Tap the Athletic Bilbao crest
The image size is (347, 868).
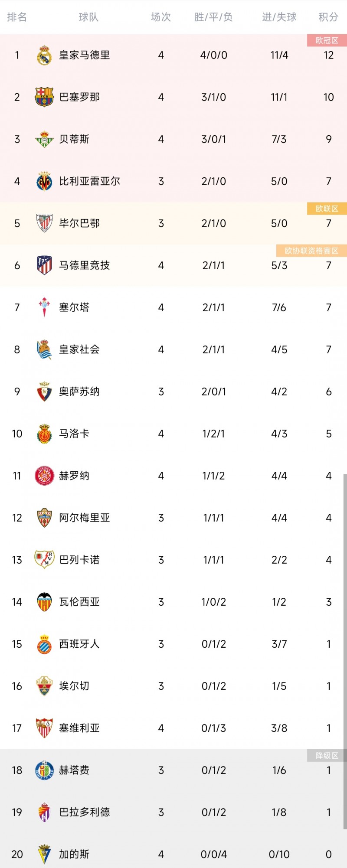(x=44, y=223)
